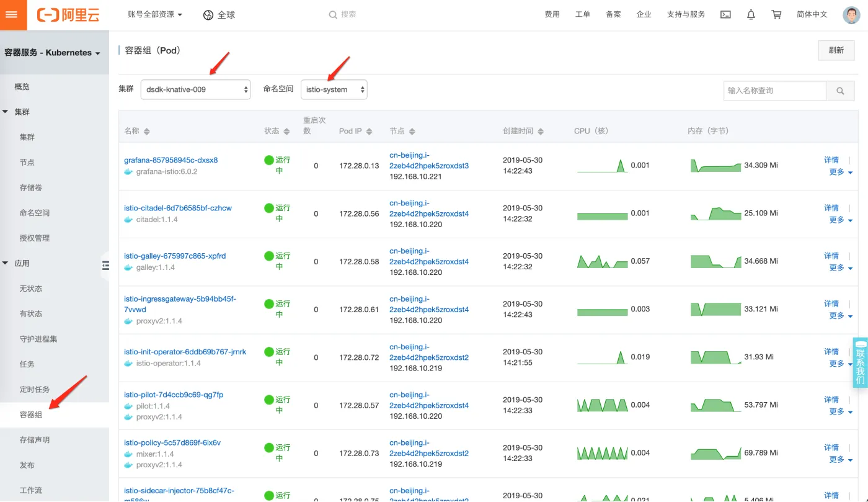Open the 简体中文 language selector
Image resolution: width=868 pixels, height=502 pixels.
[812, 14]
